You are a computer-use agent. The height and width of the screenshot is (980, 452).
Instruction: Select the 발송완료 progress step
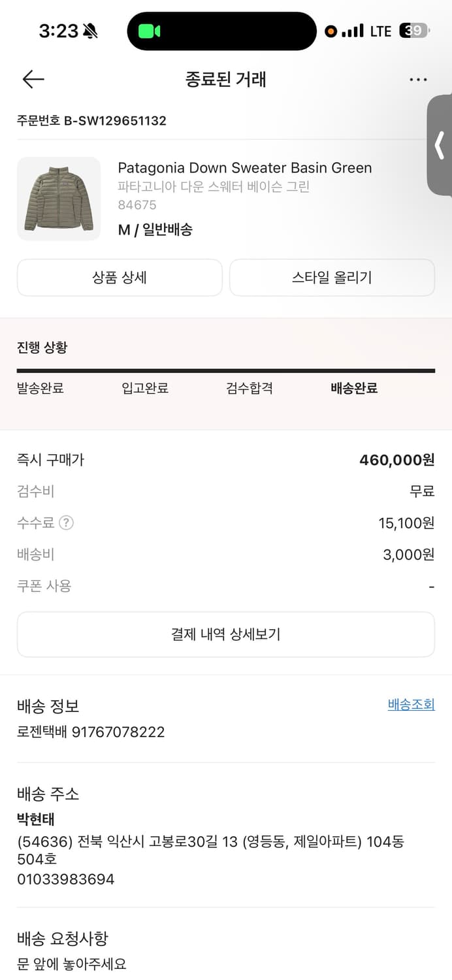click(x=40, y=387)
